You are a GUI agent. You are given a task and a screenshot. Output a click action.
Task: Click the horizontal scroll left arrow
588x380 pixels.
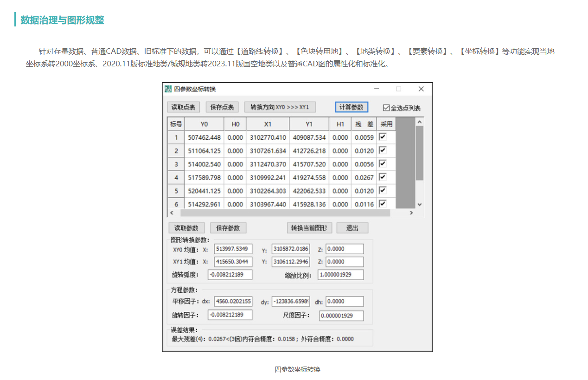coord(172,213)
